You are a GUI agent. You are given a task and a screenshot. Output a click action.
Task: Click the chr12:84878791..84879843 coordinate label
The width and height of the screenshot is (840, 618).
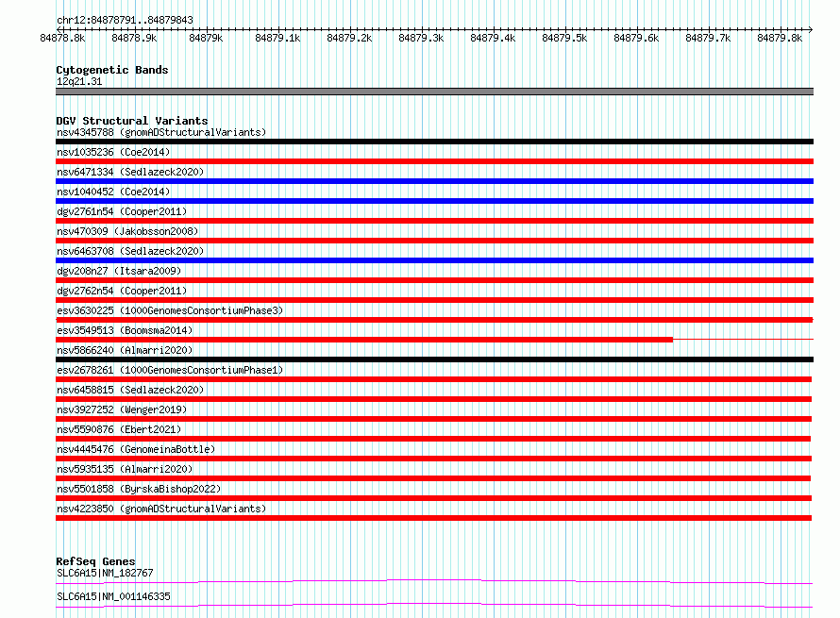click(125, 21)
